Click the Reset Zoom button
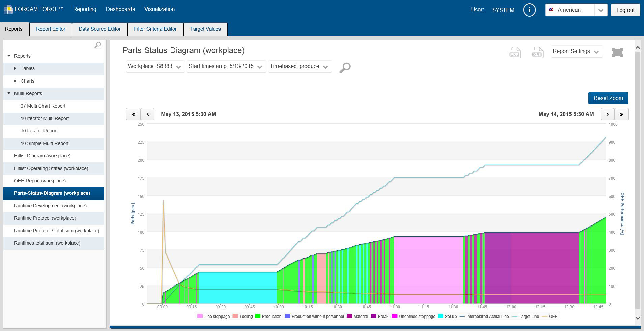 point(608,98)
